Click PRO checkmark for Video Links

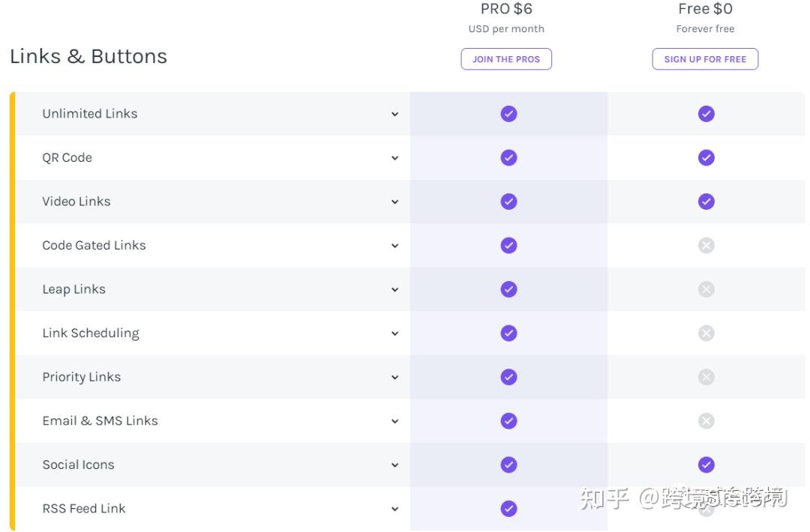(508, 202)
